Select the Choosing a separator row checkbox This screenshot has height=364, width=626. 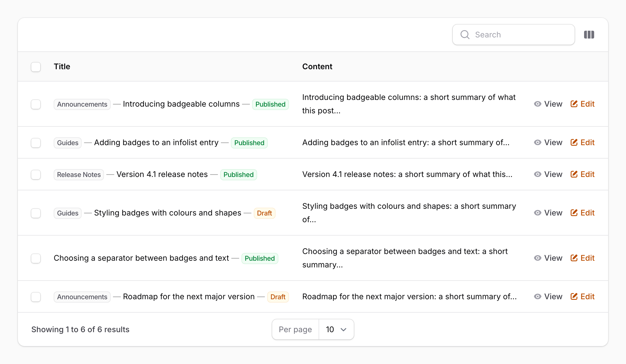36,258
